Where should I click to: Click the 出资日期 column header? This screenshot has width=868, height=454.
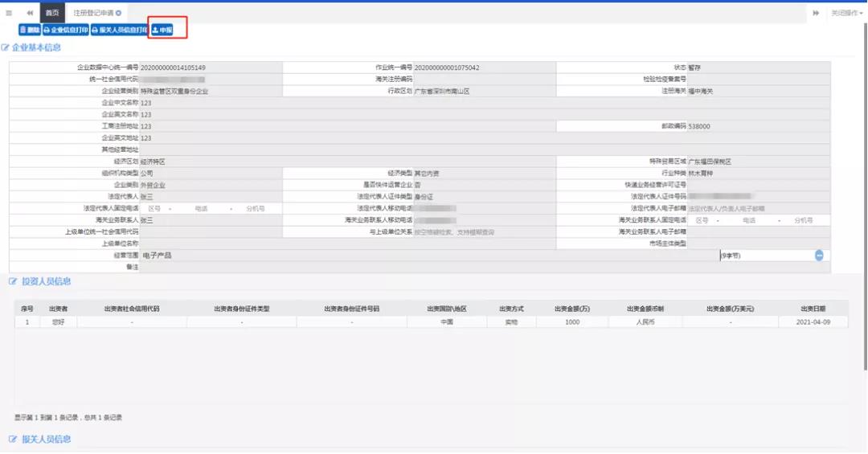click(813, 309)
